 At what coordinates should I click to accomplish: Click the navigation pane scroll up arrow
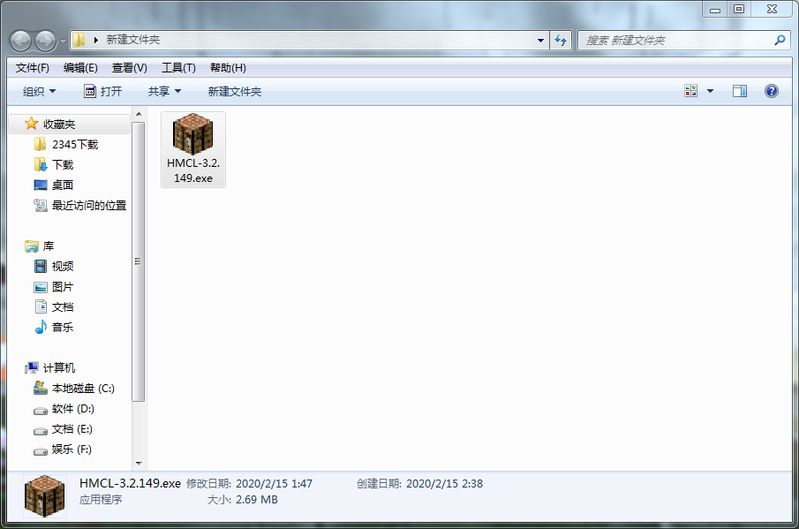139,114
